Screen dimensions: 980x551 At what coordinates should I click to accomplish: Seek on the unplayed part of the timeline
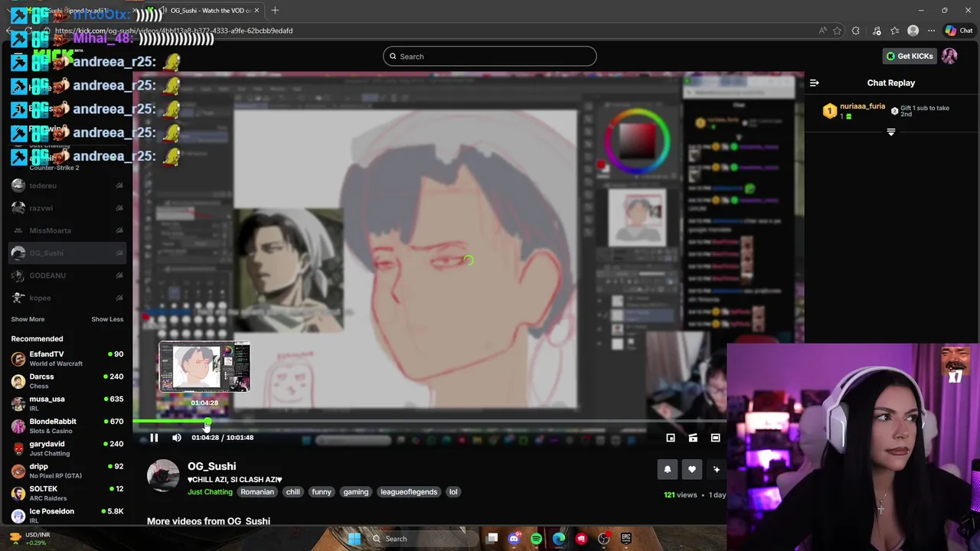(467, 421)
